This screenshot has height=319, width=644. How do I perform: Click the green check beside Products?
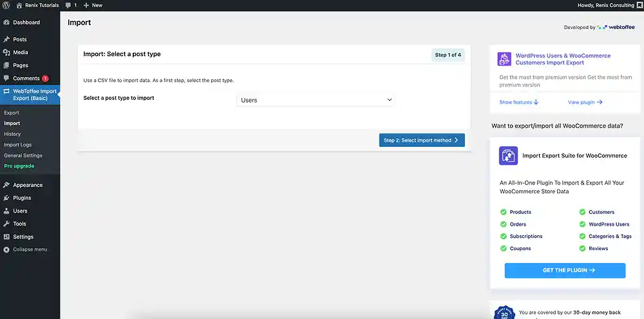click(503, 212)
